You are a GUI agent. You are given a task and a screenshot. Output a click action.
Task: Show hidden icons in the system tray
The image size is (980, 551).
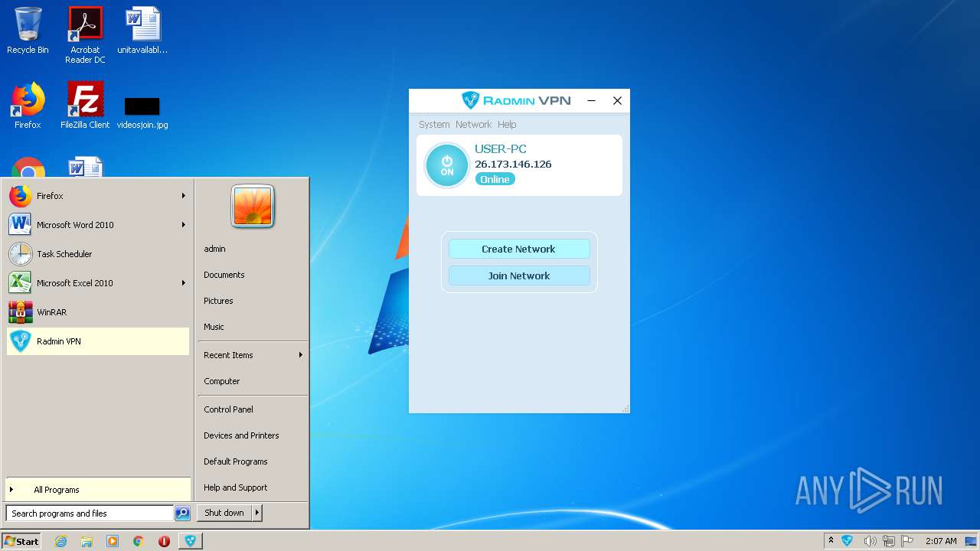pyautogui.click(x=831, y=541)
